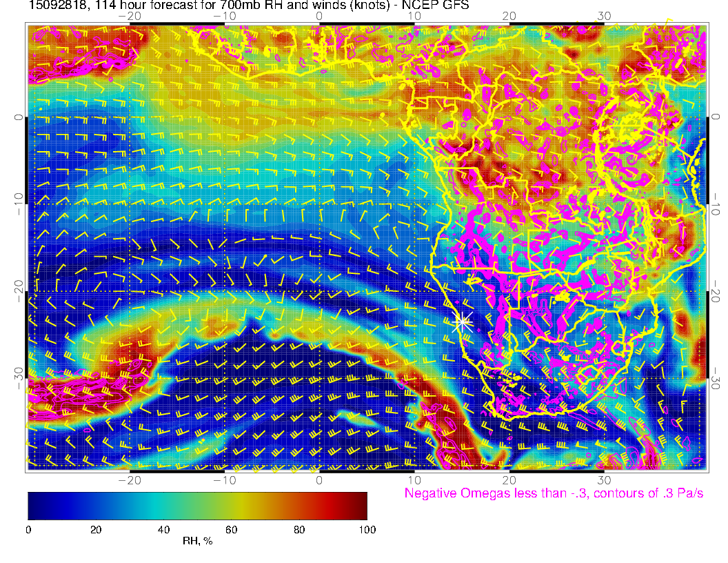The width and height of the screenshot is (728, 563).
Task: Click left axis latitude label '-30'
Action: pos(18,379)
